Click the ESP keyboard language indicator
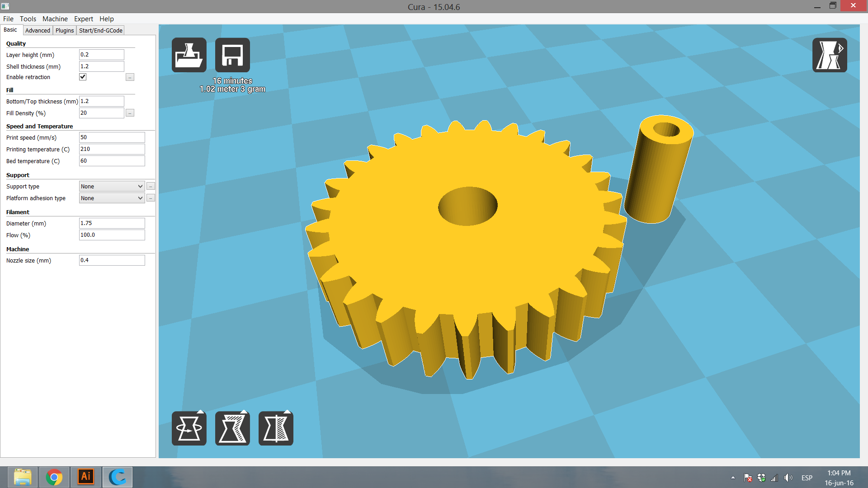This screenshot has width=868, height=488. (x=807, y=478)
